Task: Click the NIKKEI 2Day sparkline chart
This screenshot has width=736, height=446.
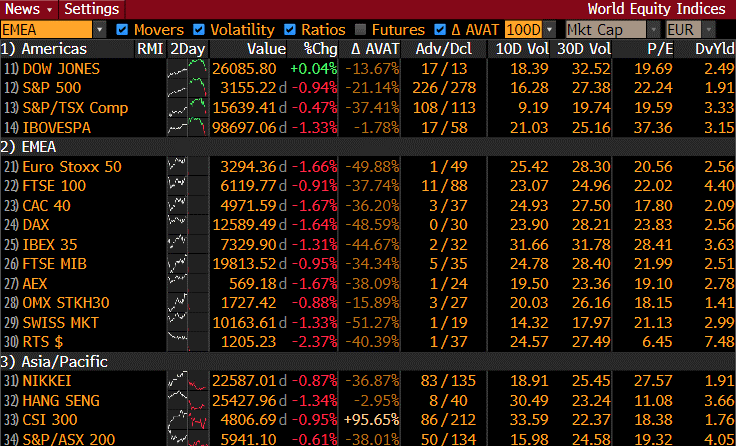Action: 187,381
